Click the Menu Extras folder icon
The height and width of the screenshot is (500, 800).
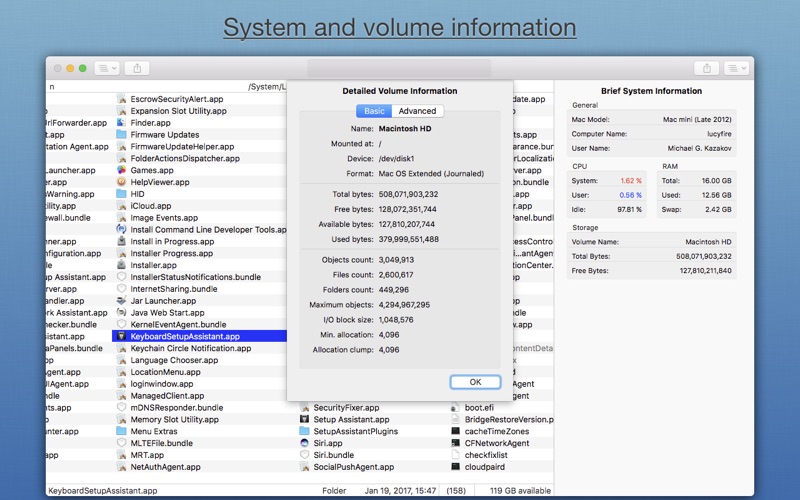(x=121, y=431)
